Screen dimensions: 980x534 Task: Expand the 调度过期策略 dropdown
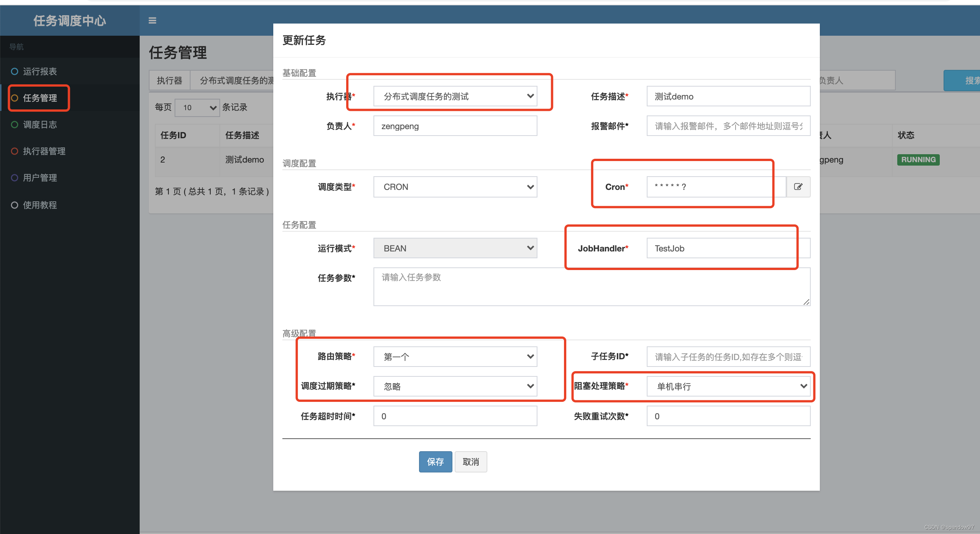[455, 386]
